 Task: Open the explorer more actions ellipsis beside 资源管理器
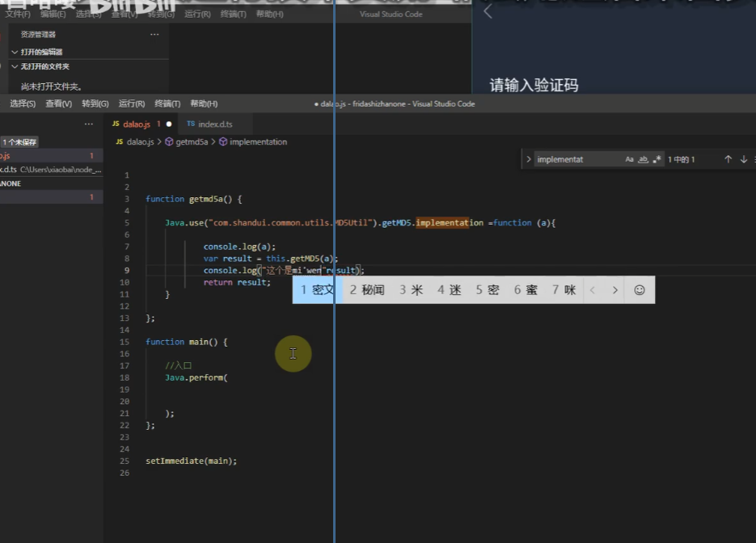[154, 35]
